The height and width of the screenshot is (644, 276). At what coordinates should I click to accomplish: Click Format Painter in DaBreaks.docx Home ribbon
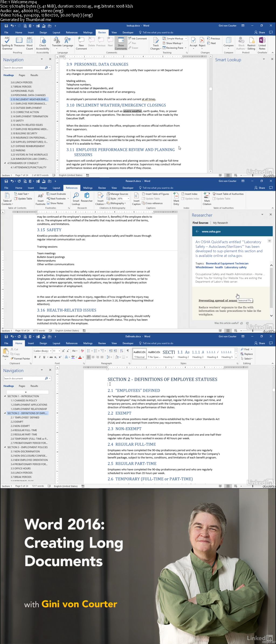[20, 359]
